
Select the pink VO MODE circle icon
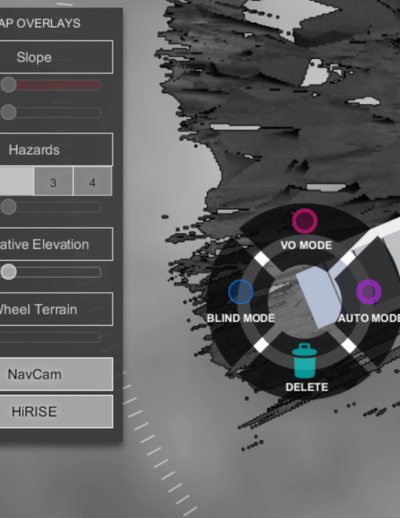tap(304, 221)
